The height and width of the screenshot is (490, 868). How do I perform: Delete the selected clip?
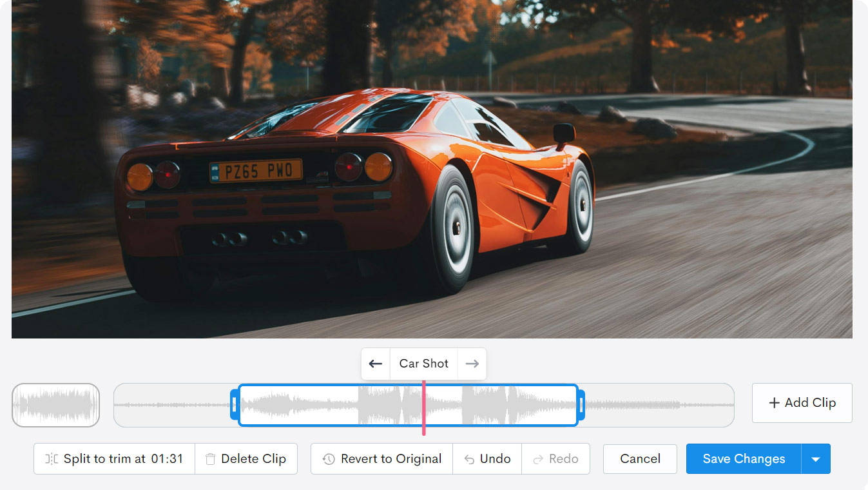246,458
